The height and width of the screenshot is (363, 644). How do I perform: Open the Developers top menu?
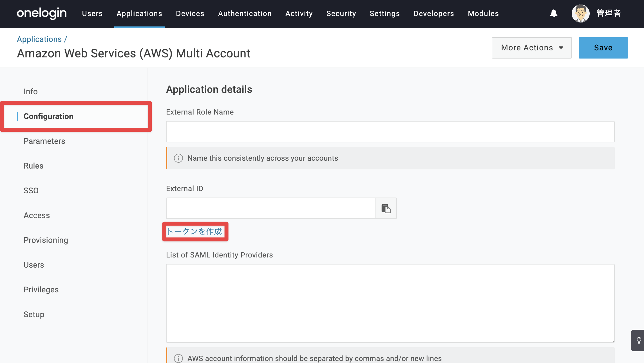434,14
